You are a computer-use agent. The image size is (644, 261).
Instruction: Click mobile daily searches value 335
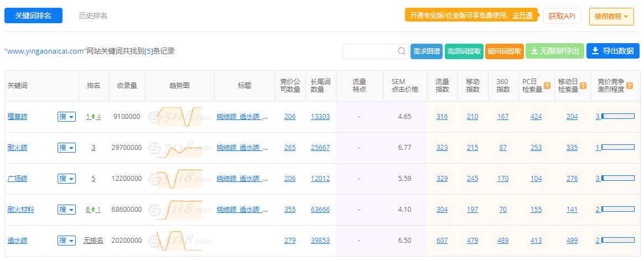click(572, 148)
